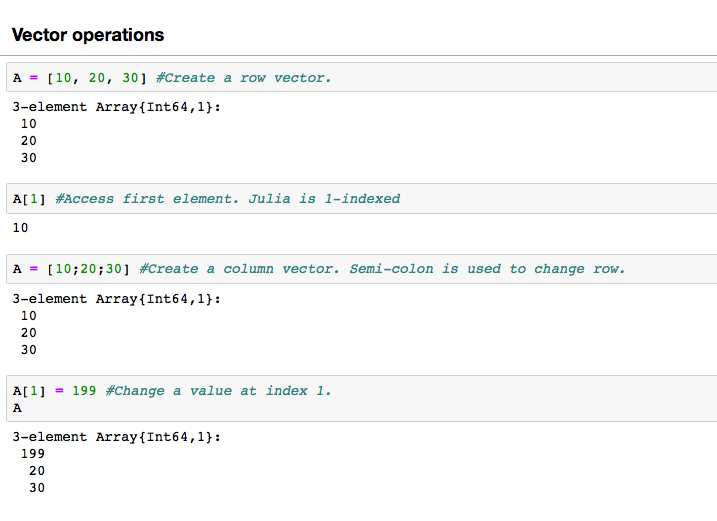This screenshot has height=521, width=717.
Task: Click output value 30 in first result
Action: pos(28,158)
